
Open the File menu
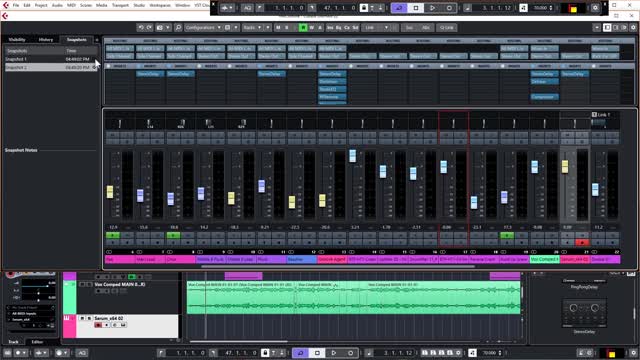pyautogui.click(x=16, y=5)
